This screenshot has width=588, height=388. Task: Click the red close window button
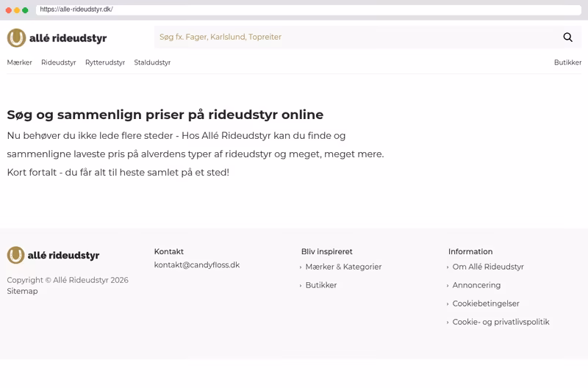[x=9, y=10]
